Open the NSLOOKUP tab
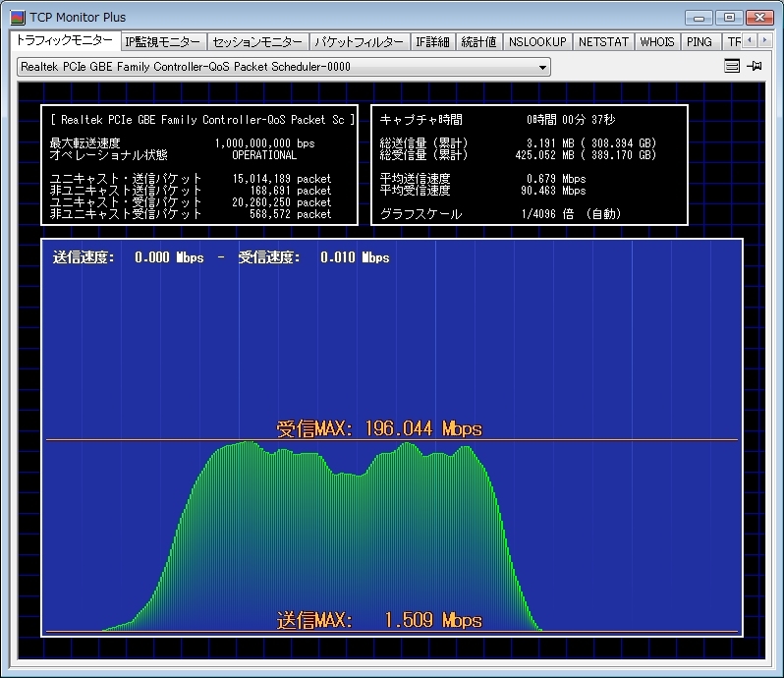784x678 pixels. (x=537, y=42)
